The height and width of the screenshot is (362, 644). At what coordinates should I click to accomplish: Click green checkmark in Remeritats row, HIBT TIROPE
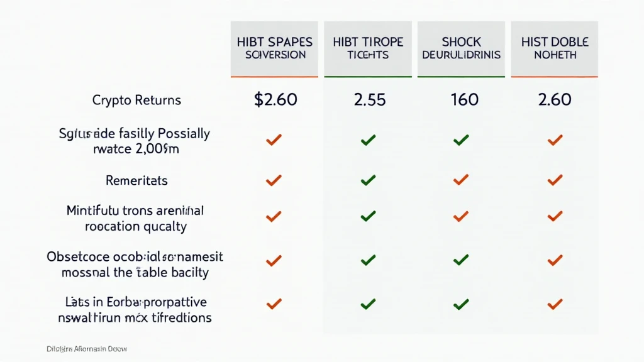pos(368,180)
